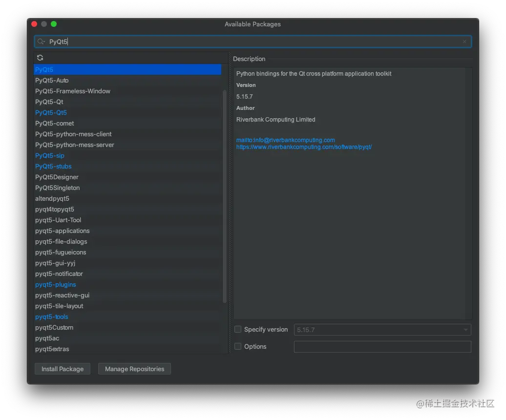
Task: Click the Manage Repositories button
Action: 135,369
